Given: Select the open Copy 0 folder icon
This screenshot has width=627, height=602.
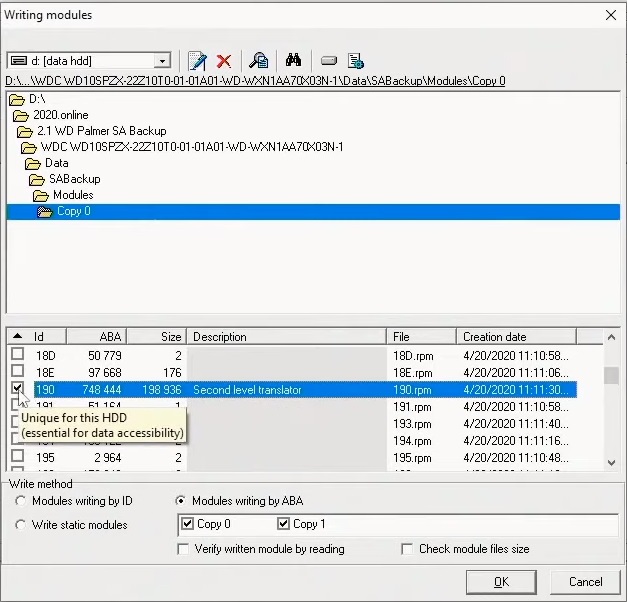Looking at the screenshot, I should coord(45,211).
